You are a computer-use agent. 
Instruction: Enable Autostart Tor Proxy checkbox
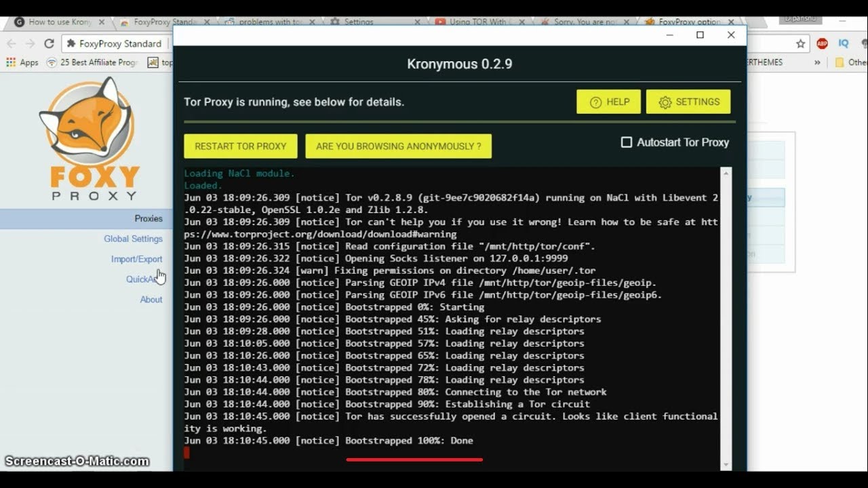coord(627,142)
